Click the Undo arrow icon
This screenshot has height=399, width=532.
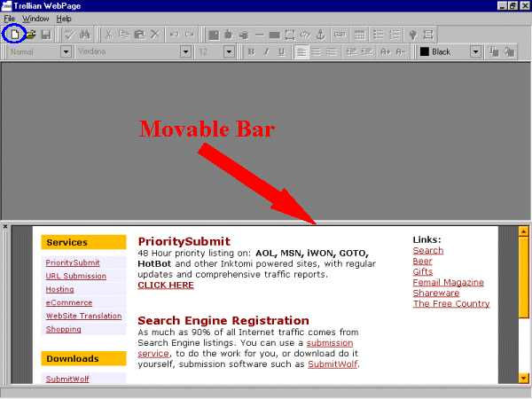[175, 35]
